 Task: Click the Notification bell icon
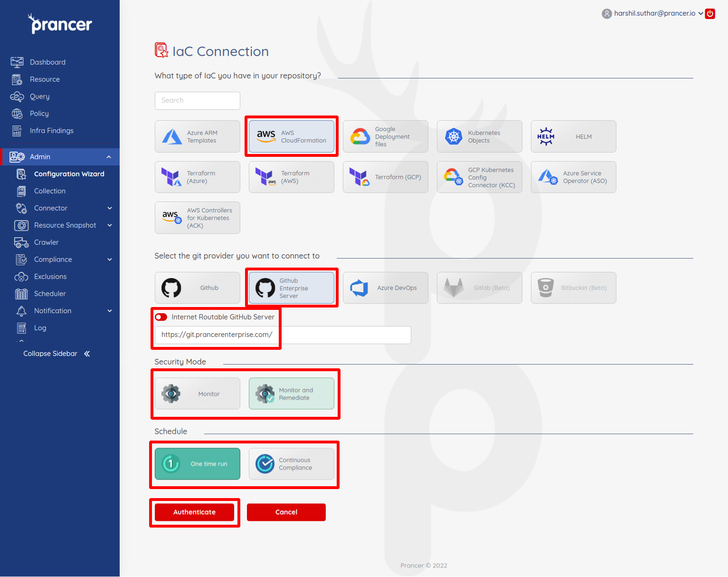[21, 311]
